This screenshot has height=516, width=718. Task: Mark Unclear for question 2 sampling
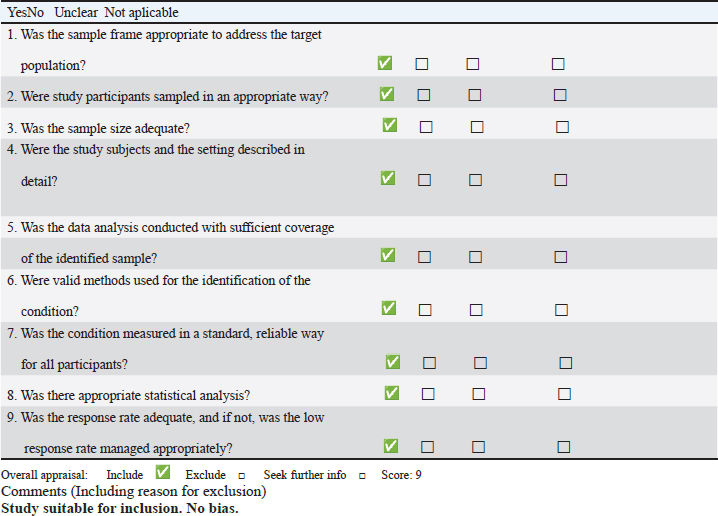(475, 95)
